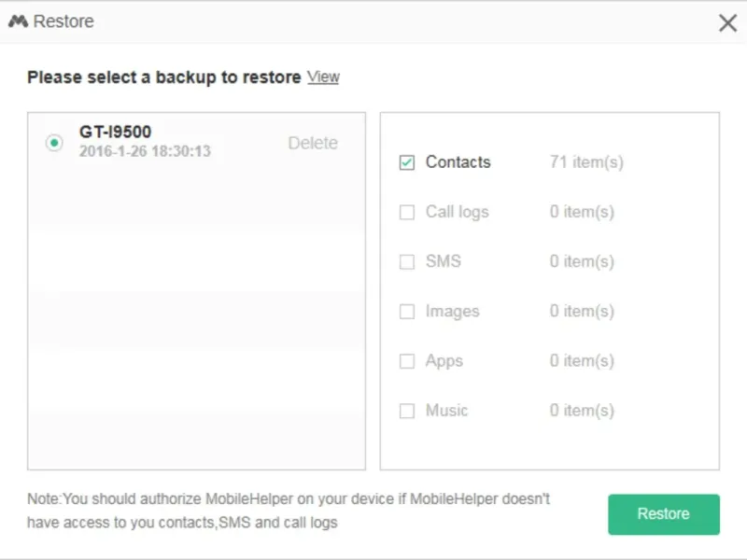
Task: Click the GT-I9500 backup name text
Action: (x=115, y=133)
